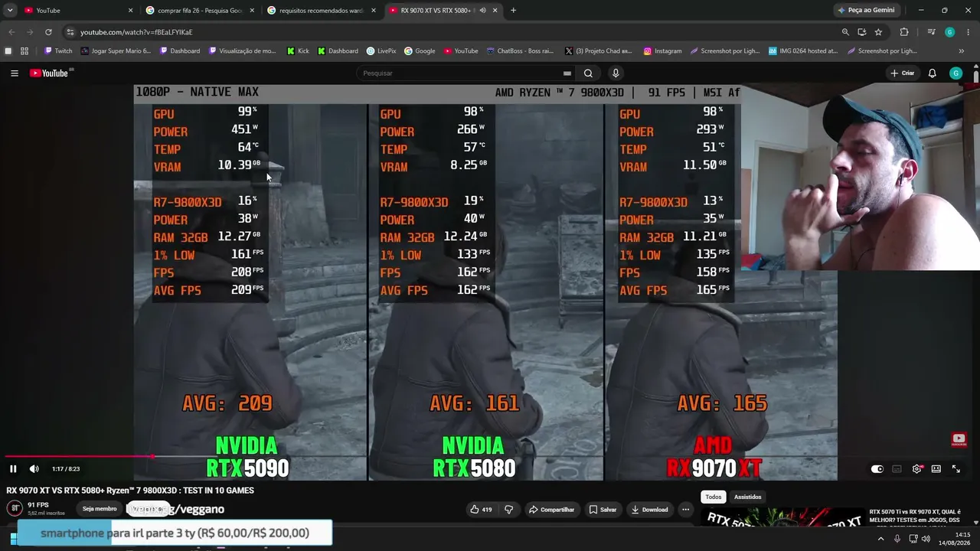
Task: Click the Download button
Action: point(649,510)
